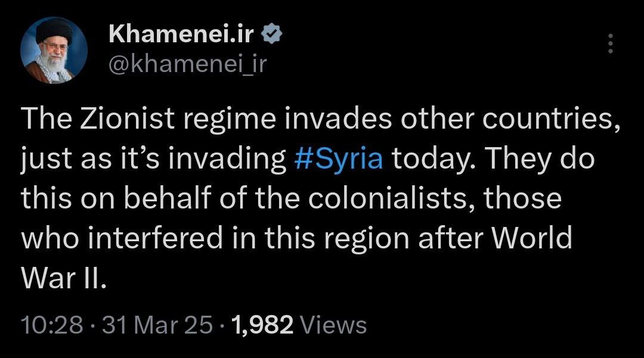
Task: Click the blue verified badge icon
Action: coord(273,36)
